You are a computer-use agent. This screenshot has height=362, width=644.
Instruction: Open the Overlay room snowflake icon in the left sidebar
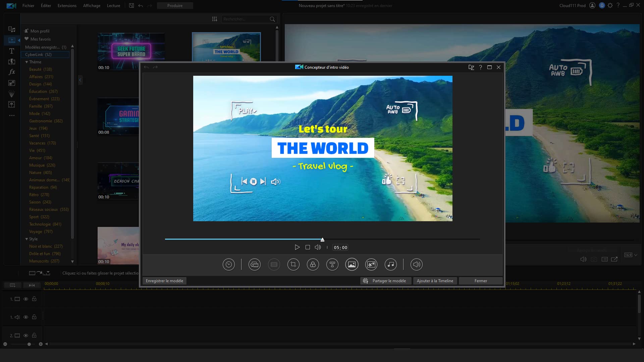click(12, 83)
